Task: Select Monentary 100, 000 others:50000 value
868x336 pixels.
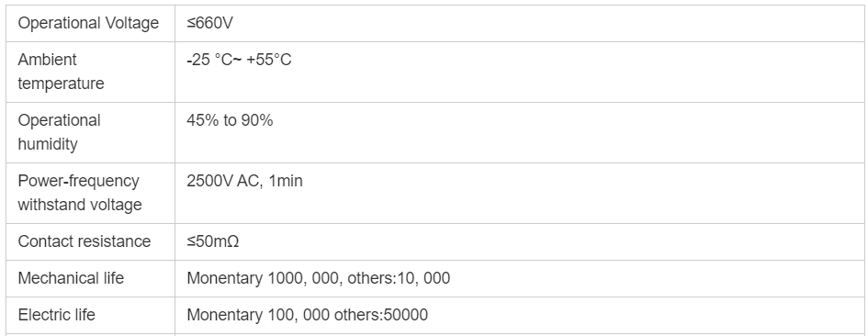Action: coord(307,315)
